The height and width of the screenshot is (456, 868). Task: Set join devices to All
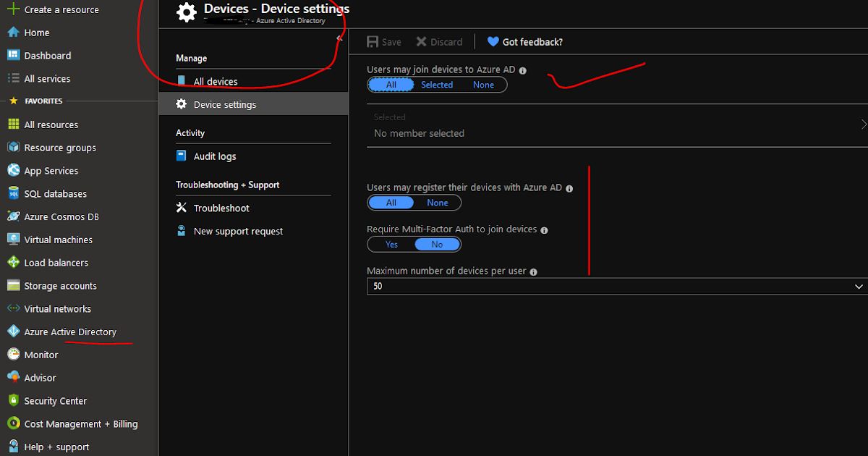coord(391,85)
